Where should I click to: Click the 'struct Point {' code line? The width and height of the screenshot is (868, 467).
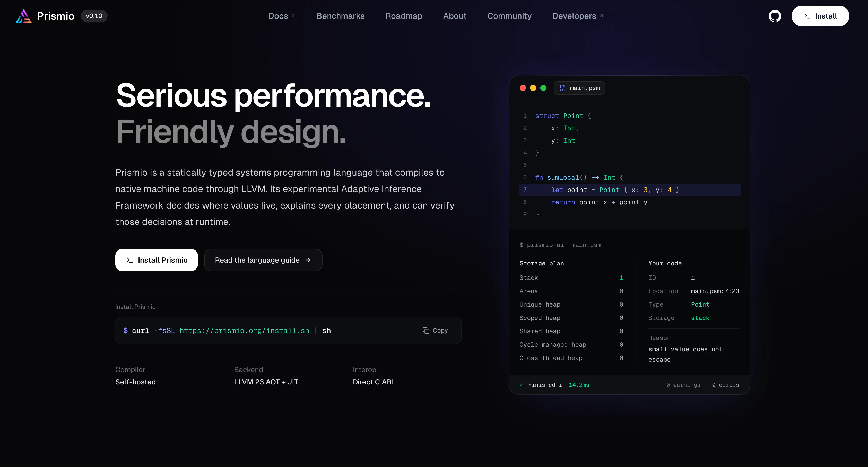563,116
